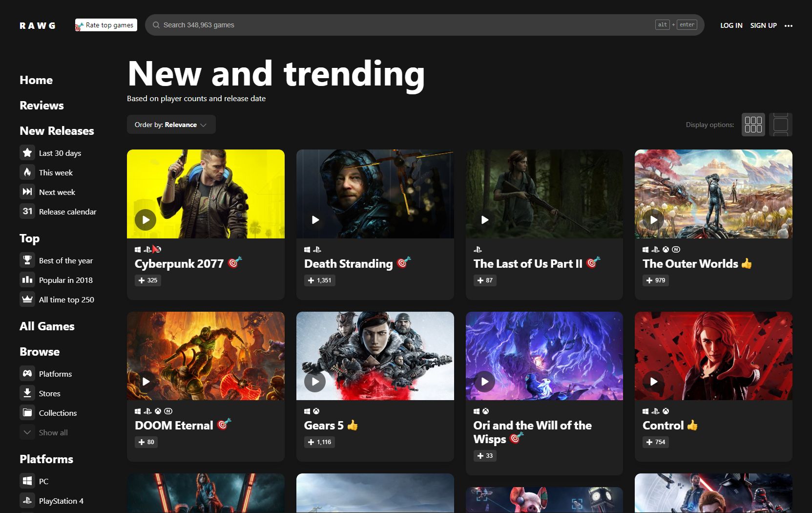
Task: Click the Release calendar 31 icon
Action: tap(27, 211)
